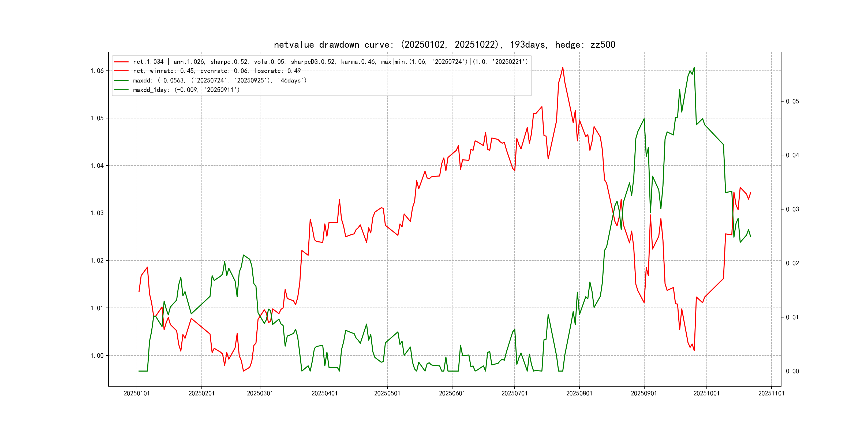
Task: Click the 0.04 right y-axis label
Action: pyautogui.click(x=792, y=155)
